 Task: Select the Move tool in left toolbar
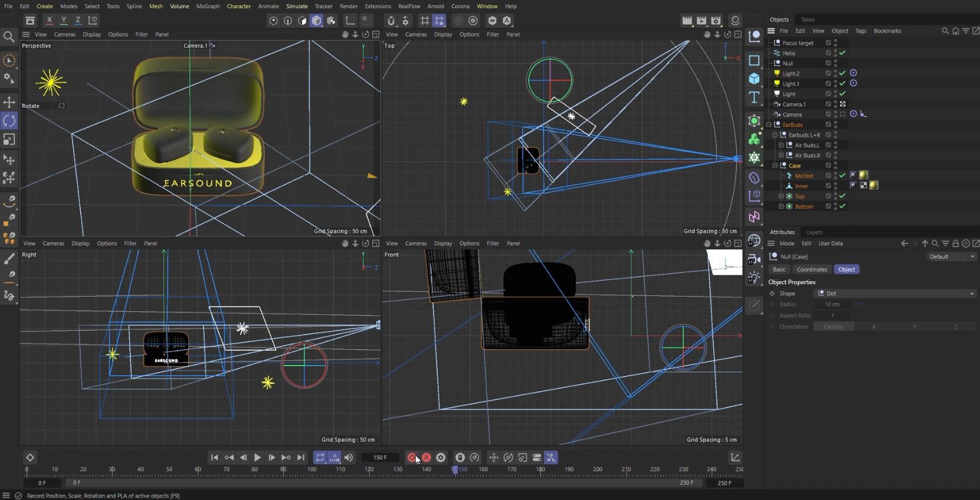tap(9, 102)
